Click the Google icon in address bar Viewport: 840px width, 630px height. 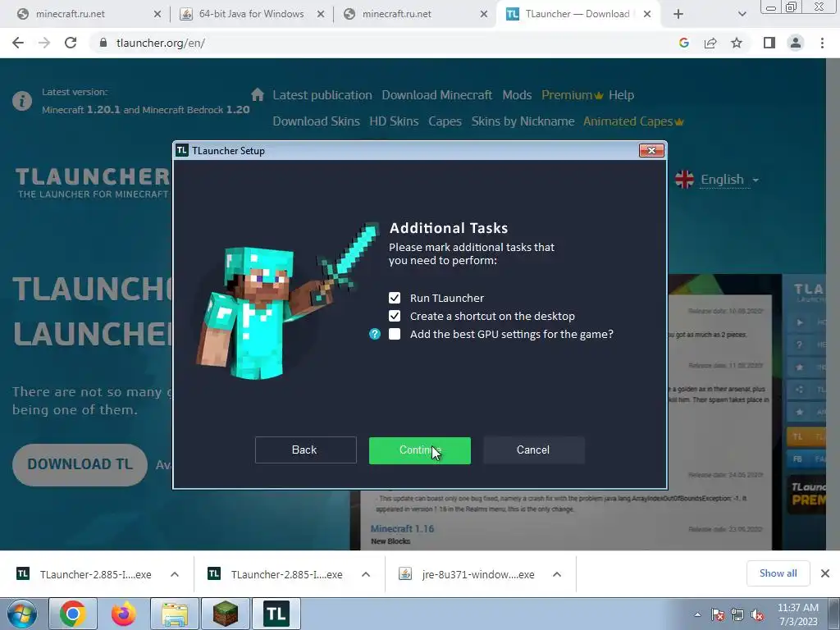coord(683,43)
